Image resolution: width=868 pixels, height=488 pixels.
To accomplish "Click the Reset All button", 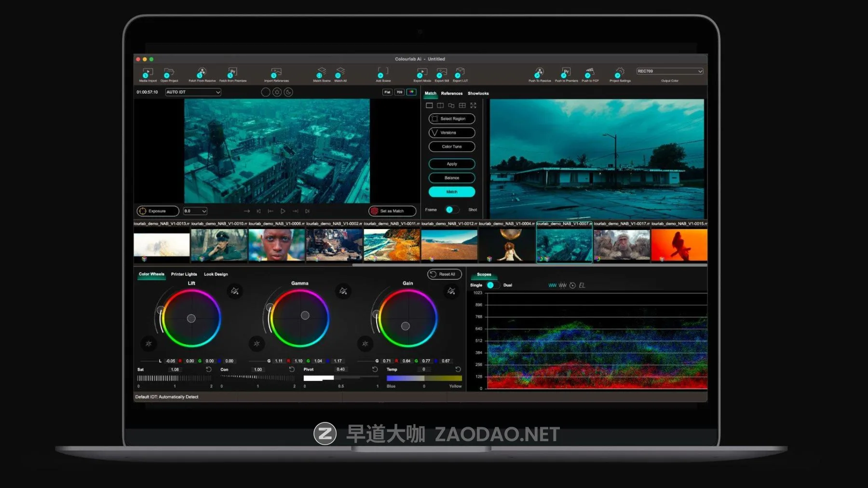I will pos(444,274).
